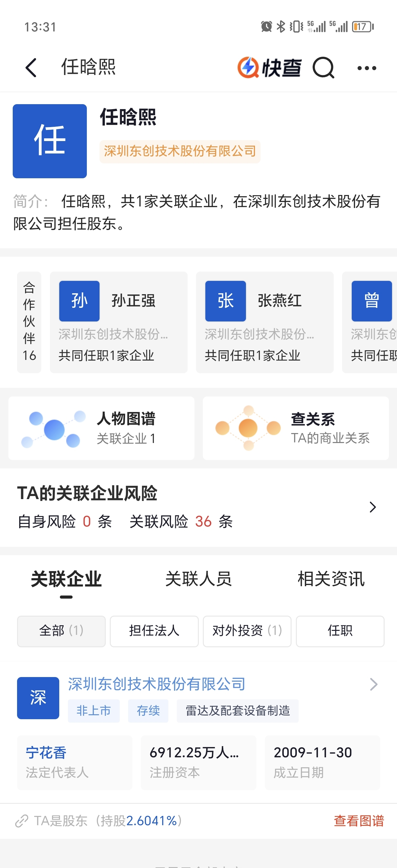
Task: Select the 对外投资 (1) filter
Action: (x=247, y=631)
